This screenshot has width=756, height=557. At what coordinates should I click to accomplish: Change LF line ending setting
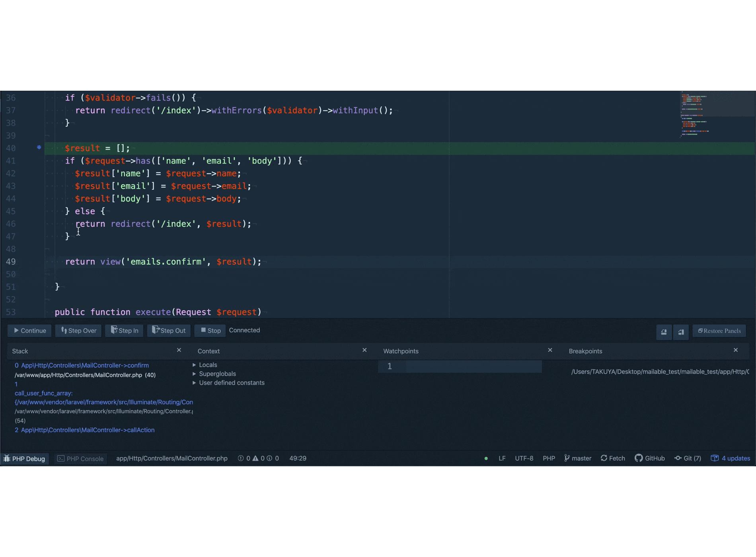pos(502,458)
